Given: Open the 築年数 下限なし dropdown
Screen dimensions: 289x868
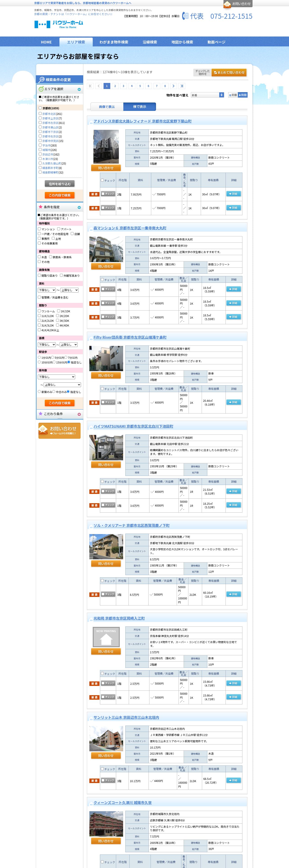Looking at the screenshot, I should [x=56, y=377].
